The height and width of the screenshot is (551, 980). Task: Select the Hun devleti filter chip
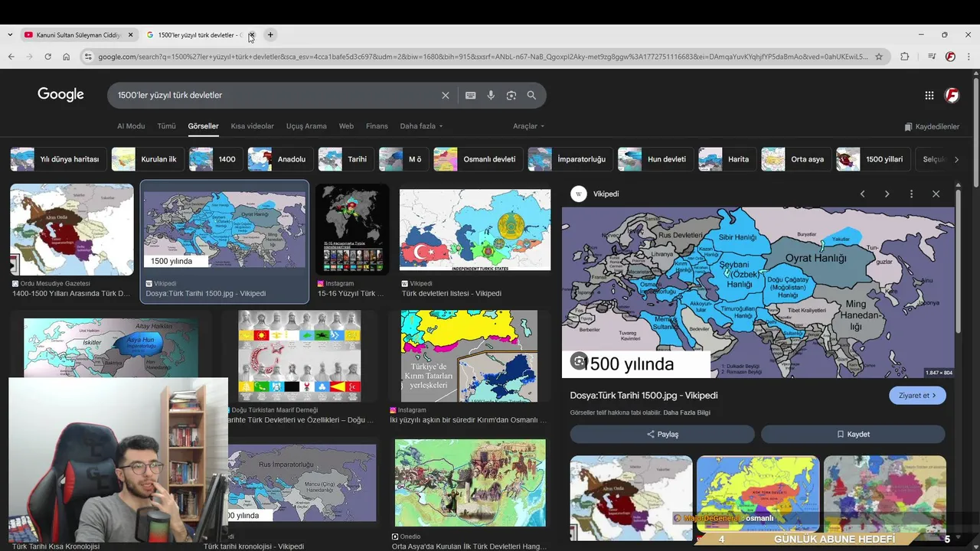click(655, 159)
